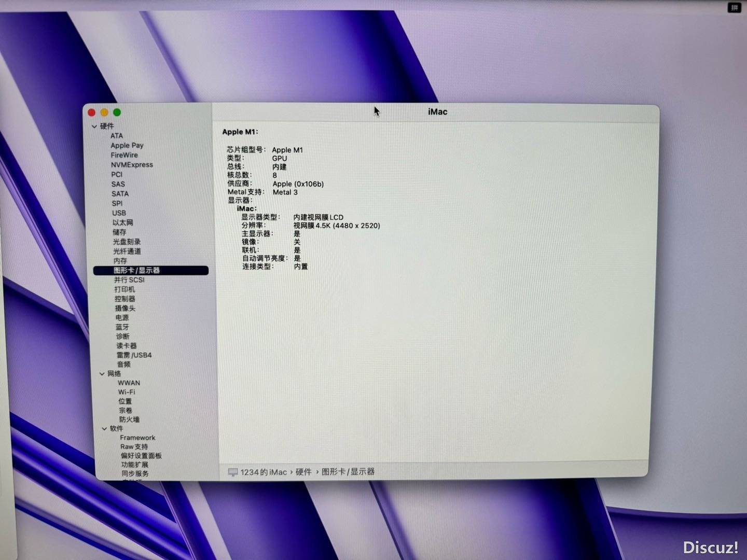Screen dimensions: 747x560
Task: Open the 以太网 sidebar entry
Action: tap(123, 222)
